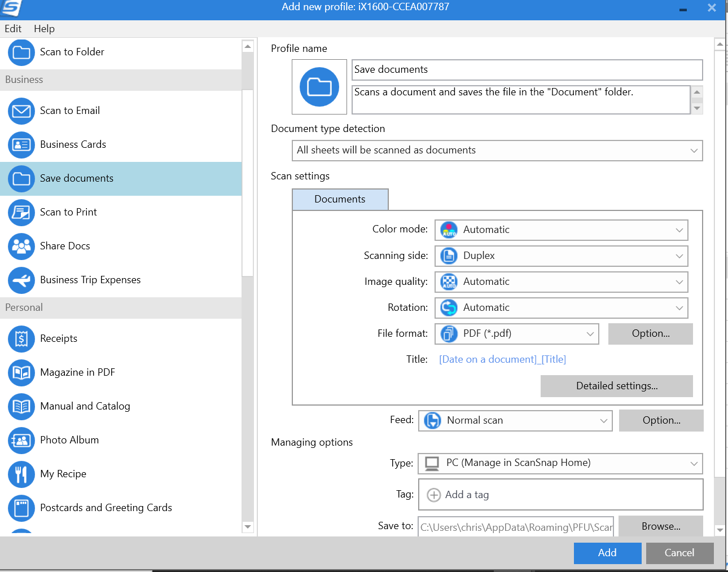Click the Save to path field

pos(516,526)
